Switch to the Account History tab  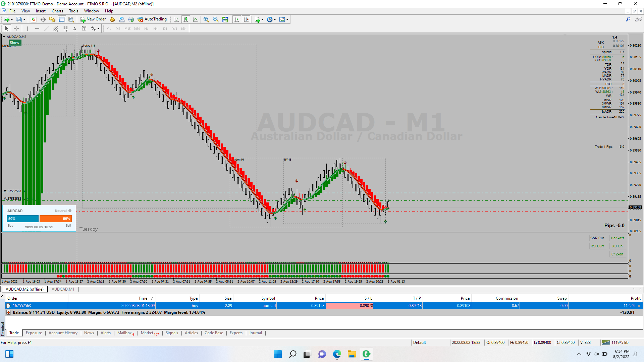[63, 333]
